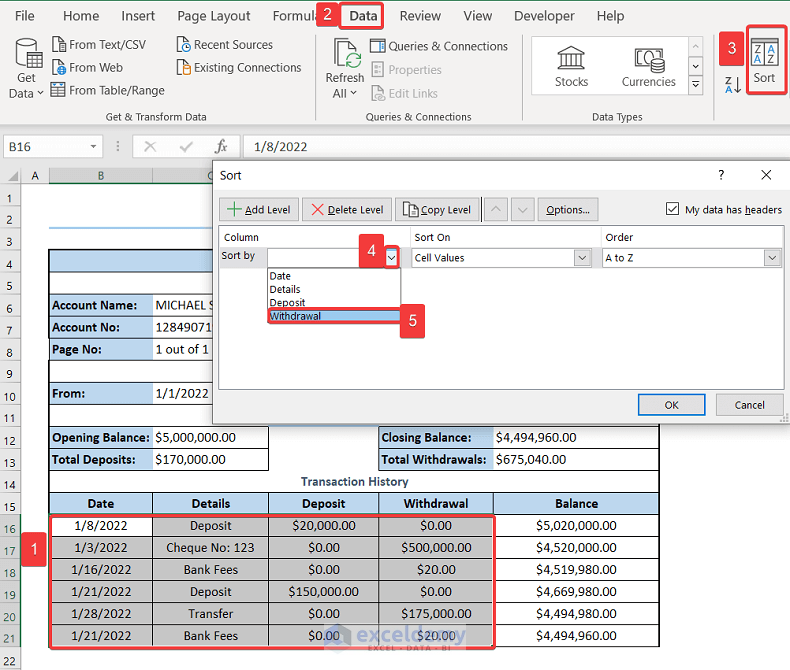The height and width of the screenshot is (670, 790).
Task: Click the Sort icon in the ribbon
Action: coord(764,60)
